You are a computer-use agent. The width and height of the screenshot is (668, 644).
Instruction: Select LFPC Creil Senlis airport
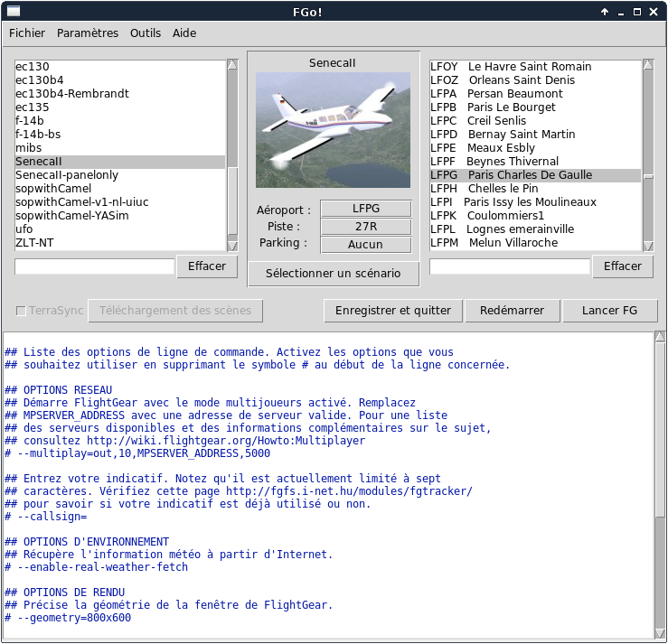pyautogui.click(x=535, y=121)
